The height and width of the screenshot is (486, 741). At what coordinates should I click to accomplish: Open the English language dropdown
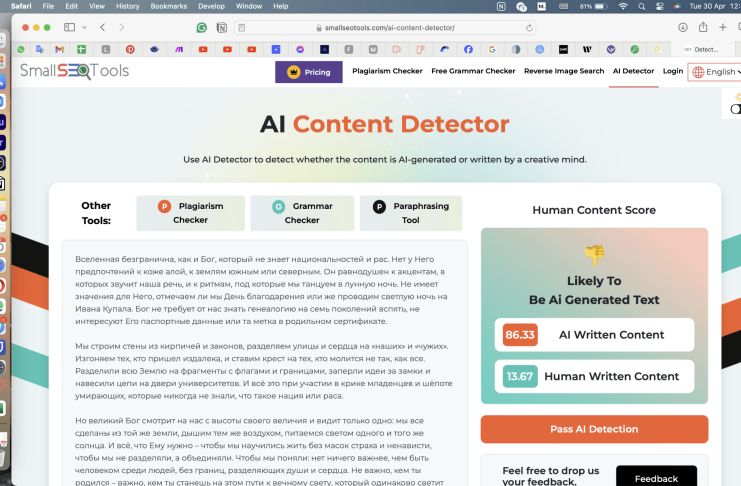(x=715, y=72)
